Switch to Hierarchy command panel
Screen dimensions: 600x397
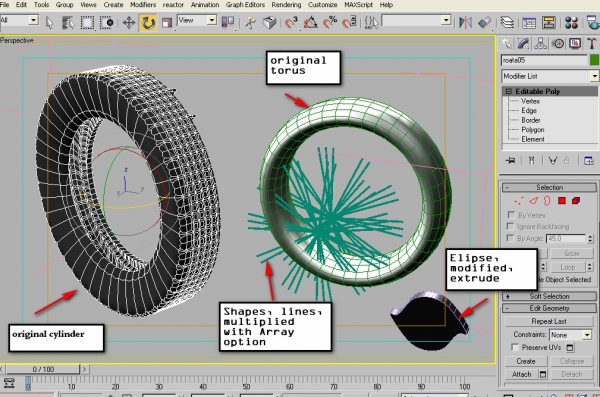[540, 44]
